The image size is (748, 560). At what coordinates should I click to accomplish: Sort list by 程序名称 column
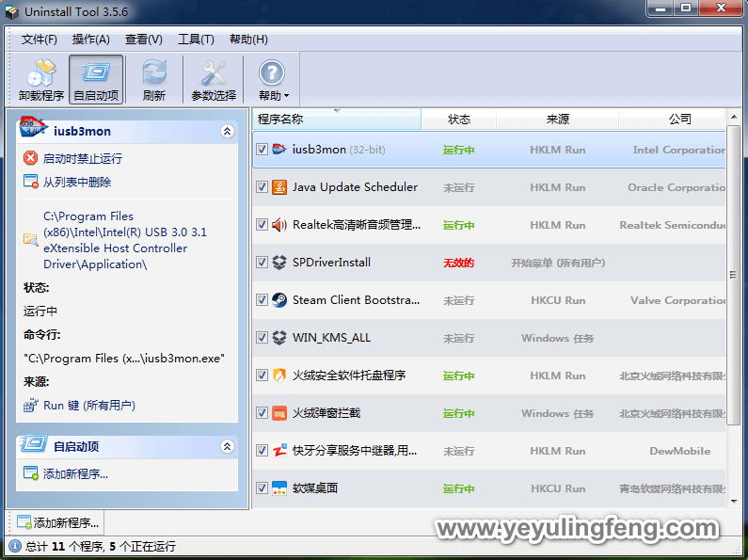[336, 120]
